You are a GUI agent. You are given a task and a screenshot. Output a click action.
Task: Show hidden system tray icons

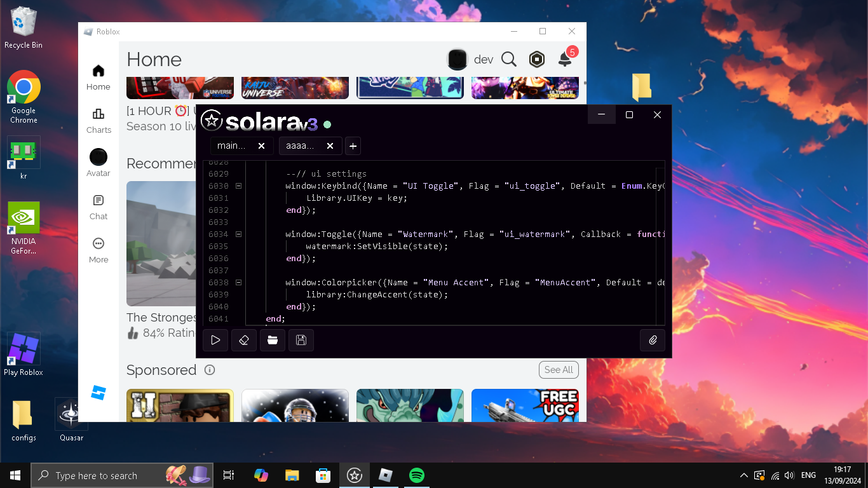click(744, 475)
